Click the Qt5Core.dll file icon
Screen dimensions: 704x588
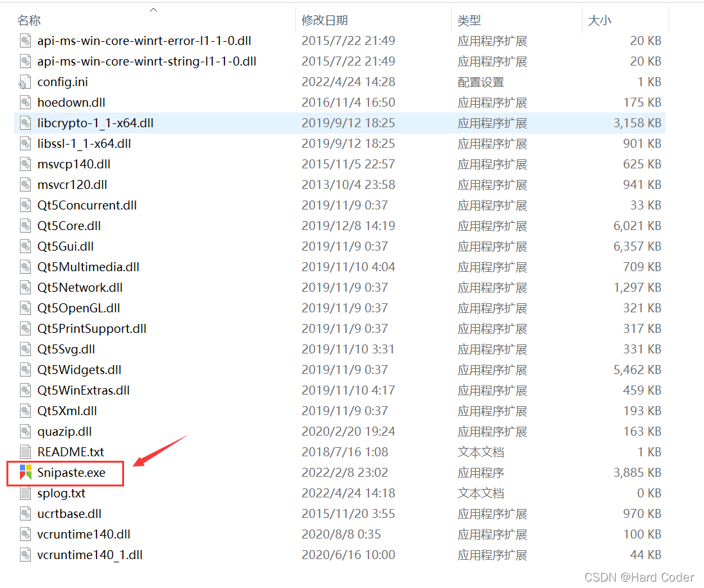point(26,226)
